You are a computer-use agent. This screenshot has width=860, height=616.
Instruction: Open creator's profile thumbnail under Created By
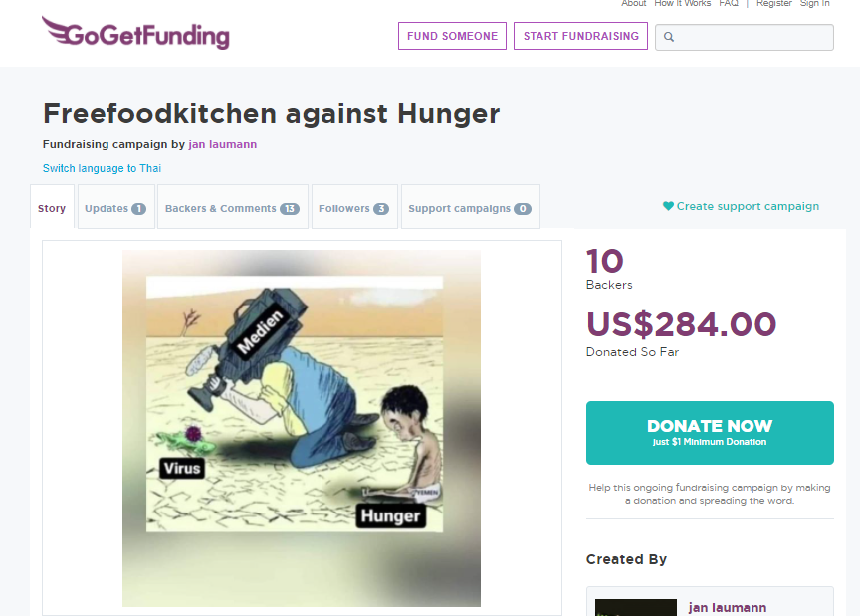[636, 607]
